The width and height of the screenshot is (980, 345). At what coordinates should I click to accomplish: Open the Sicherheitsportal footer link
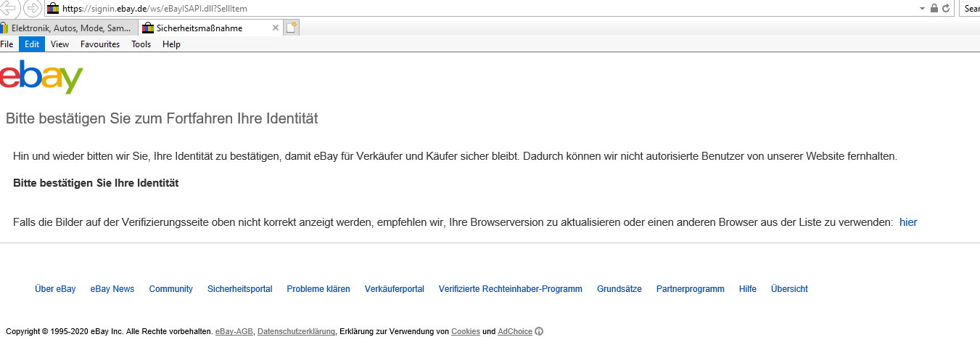239,289
